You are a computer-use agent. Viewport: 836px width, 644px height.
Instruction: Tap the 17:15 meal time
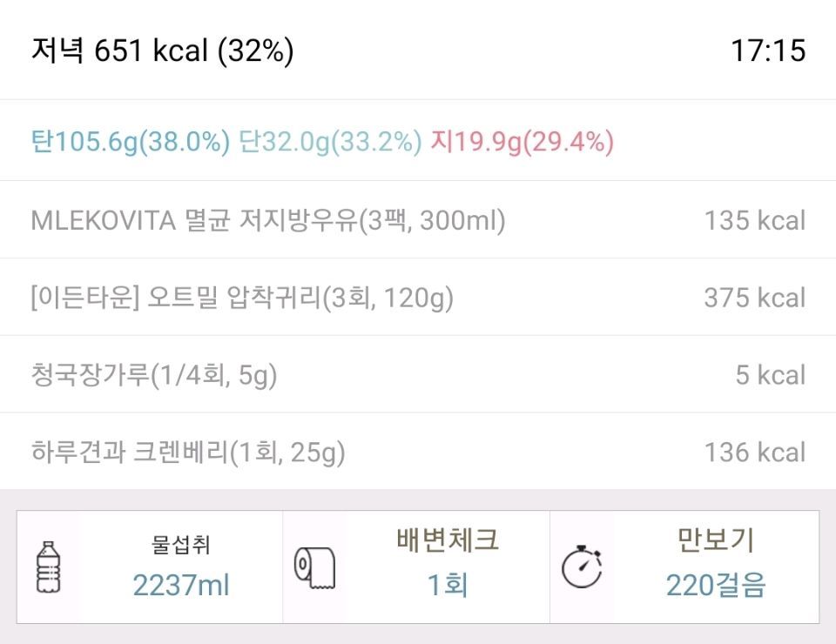(767, 50)
